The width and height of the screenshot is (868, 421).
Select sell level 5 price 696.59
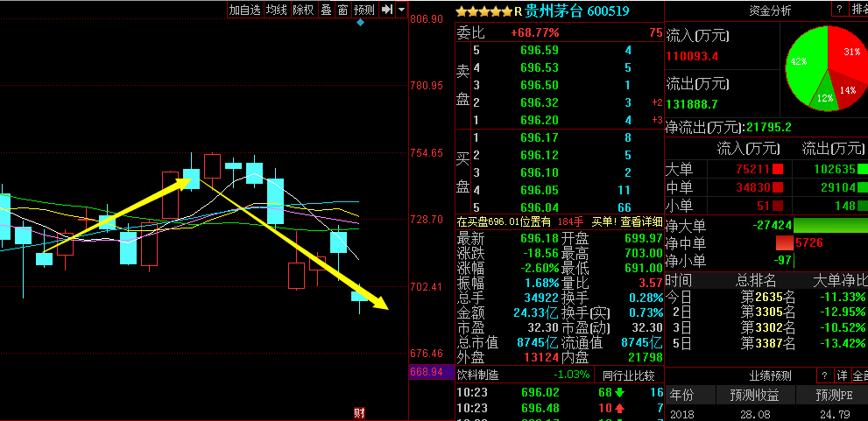click(540, 51)
